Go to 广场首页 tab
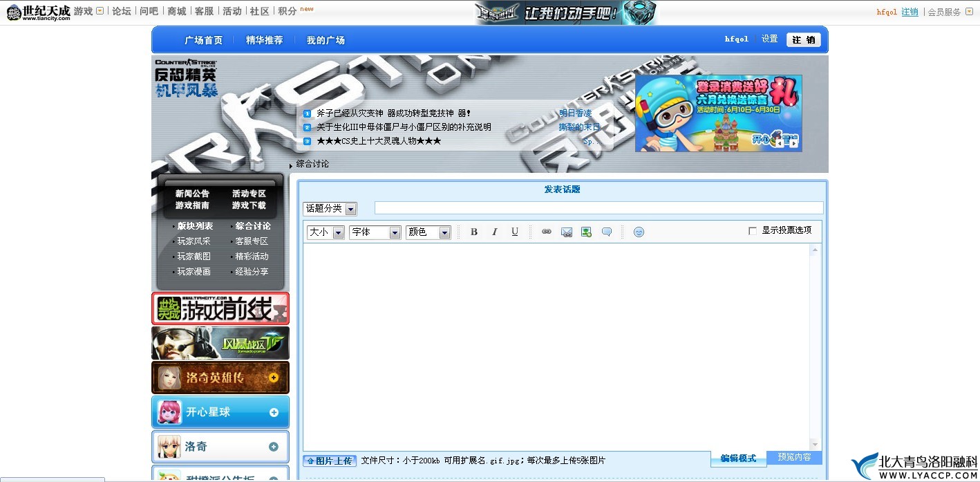 (x=204, y=40)
